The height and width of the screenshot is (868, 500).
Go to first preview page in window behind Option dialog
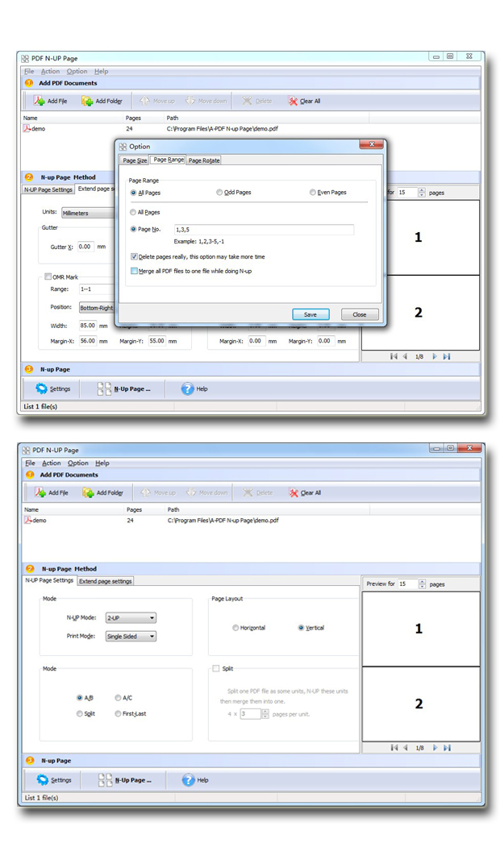click(x=394, y=356)
